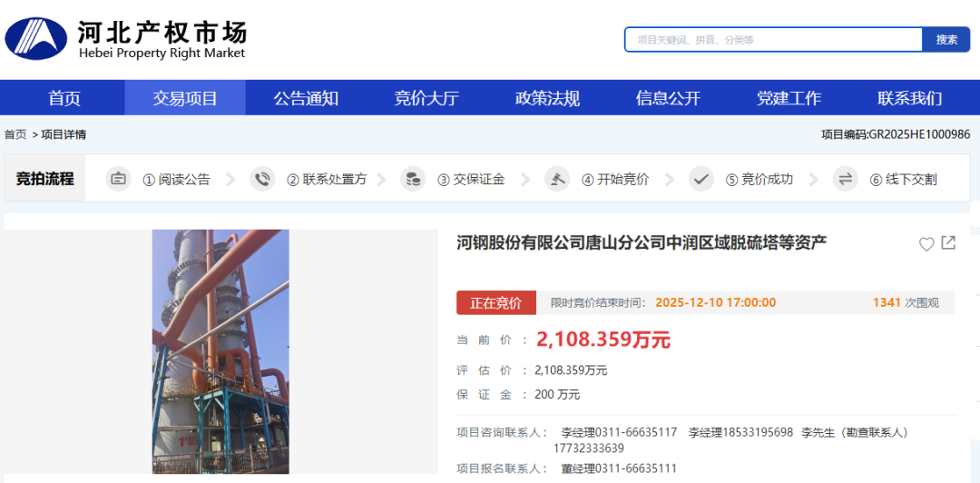Click the end time 2025-12-10 17:00:00

[716, 303]
